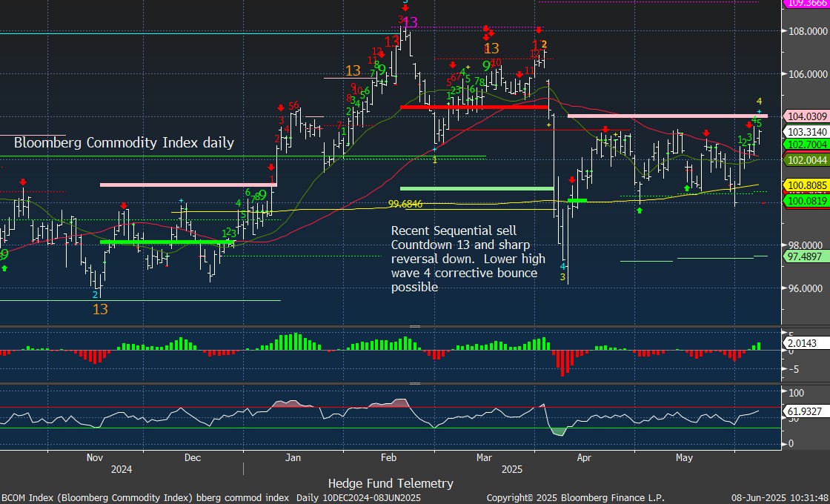Select the green 97.4897 price label
Screen dimensions: 830x504
[809, 256]
